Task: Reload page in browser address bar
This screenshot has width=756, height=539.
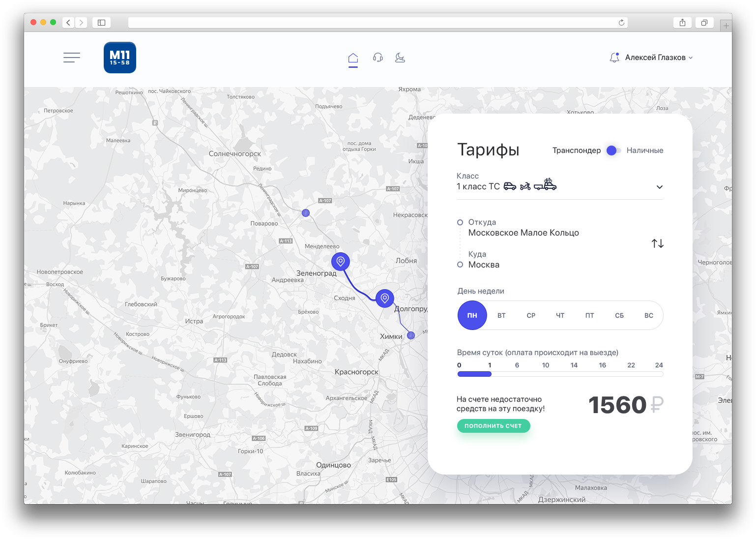Action: [x=621, y=23]
